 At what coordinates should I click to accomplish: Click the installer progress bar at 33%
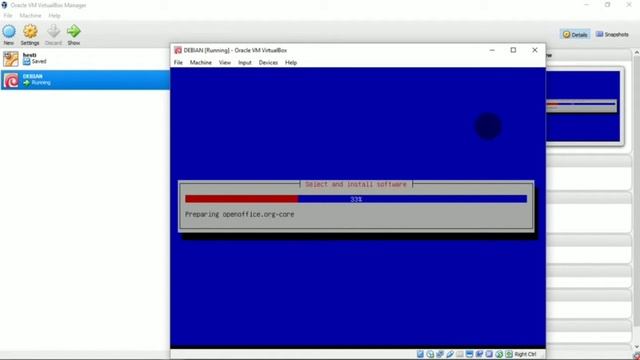[356, 199]
